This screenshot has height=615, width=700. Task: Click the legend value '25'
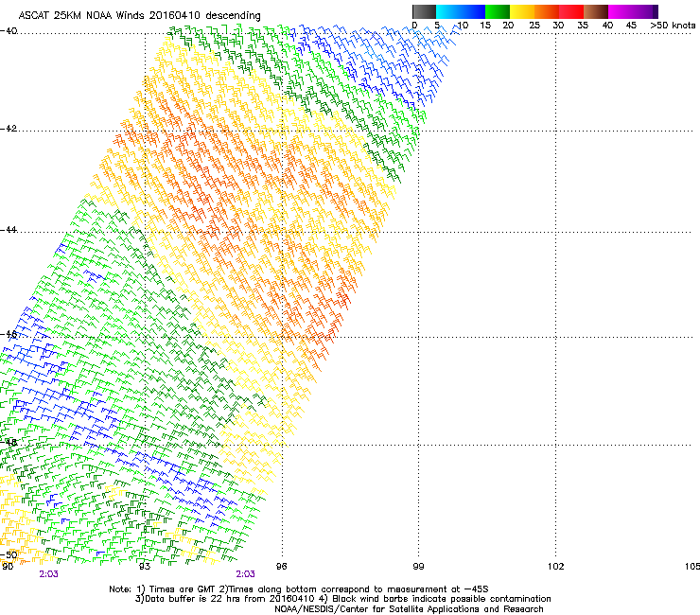pos(534,26)
